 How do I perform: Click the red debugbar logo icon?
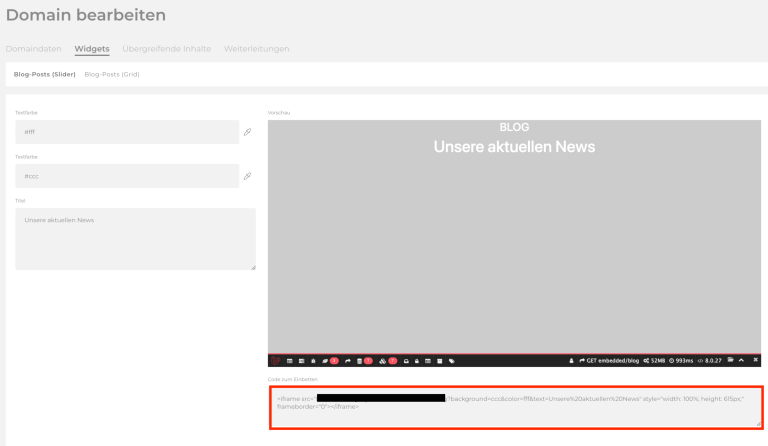pyautogui.click(x=276, y=360)
